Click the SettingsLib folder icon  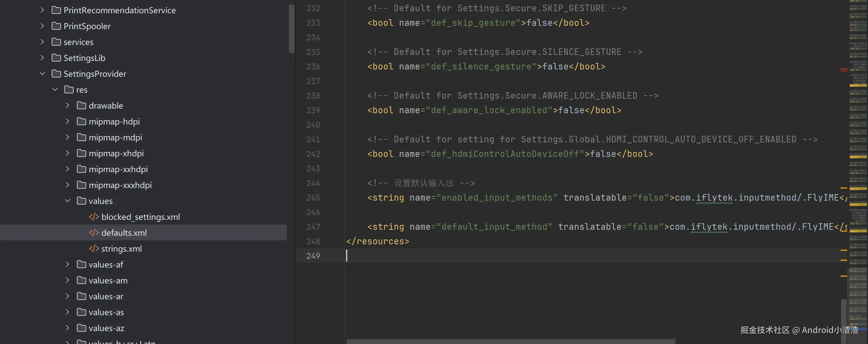click(56, 58)
